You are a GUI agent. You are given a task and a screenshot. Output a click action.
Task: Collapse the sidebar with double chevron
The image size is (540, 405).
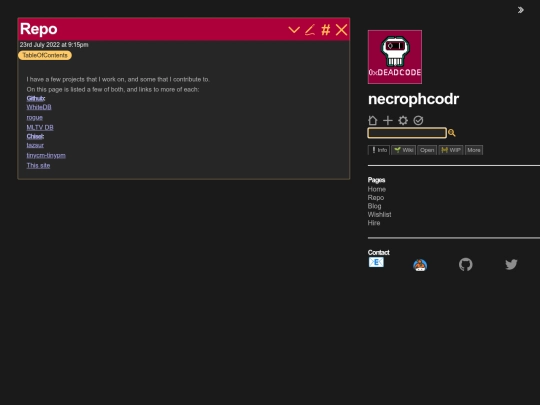point(520,10)
